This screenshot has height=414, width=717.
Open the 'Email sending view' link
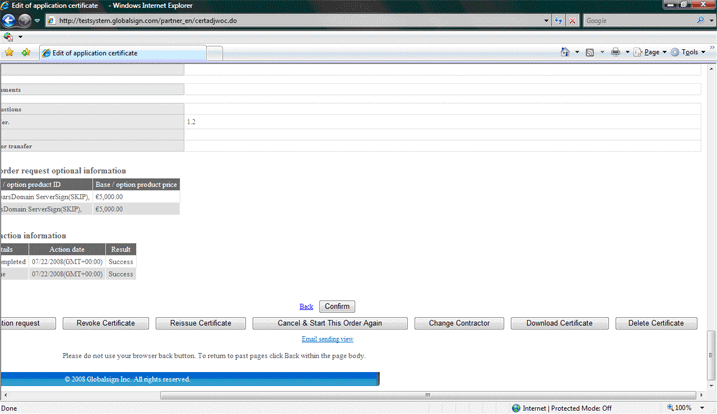pos(327,339)
